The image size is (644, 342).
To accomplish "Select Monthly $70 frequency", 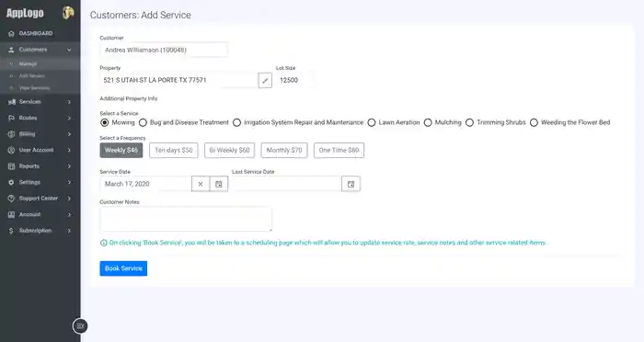I will [x=284, y=150].
